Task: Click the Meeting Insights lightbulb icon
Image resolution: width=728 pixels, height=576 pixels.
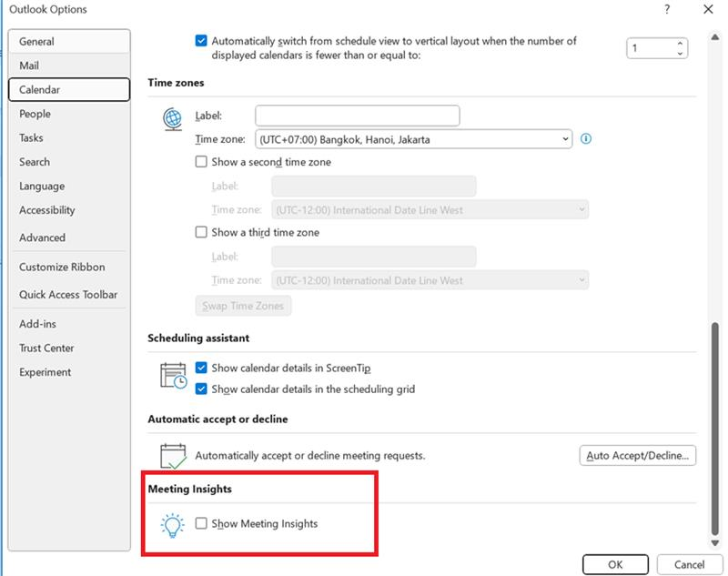Action: pos(173,525)
